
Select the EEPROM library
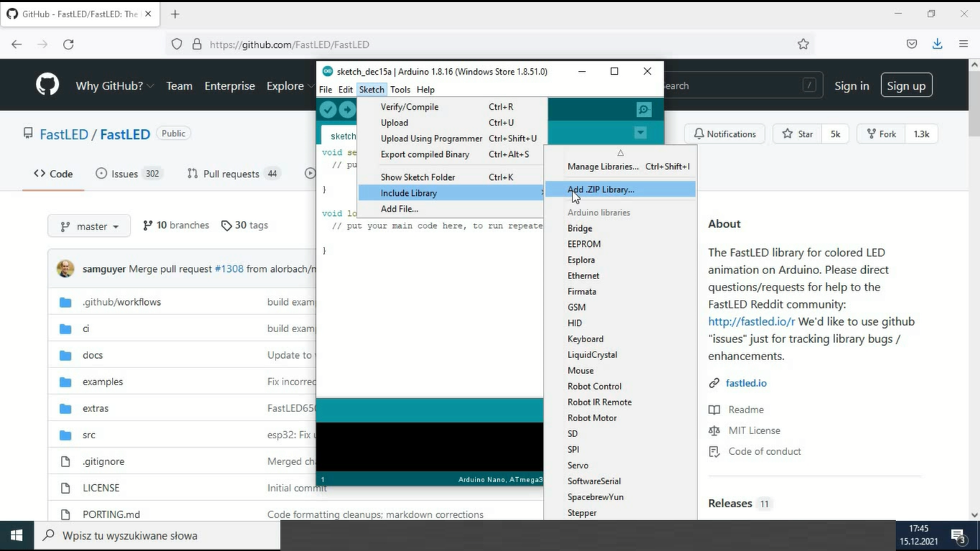coord(620,244)
